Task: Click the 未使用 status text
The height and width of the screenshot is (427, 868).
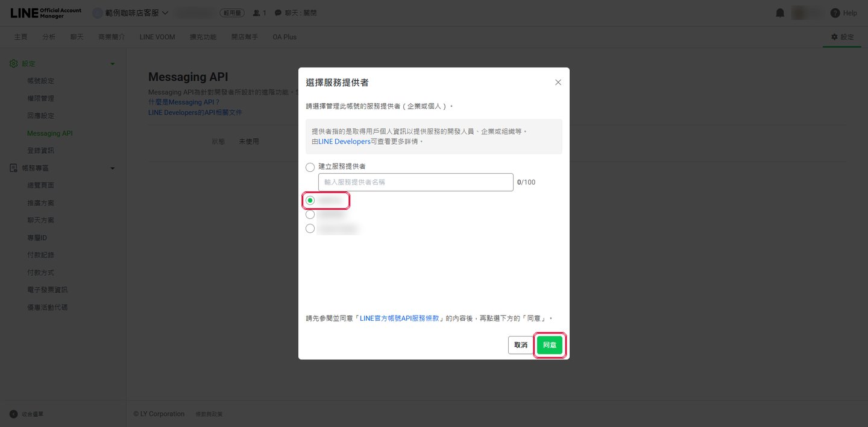Action: click(249, 141)
